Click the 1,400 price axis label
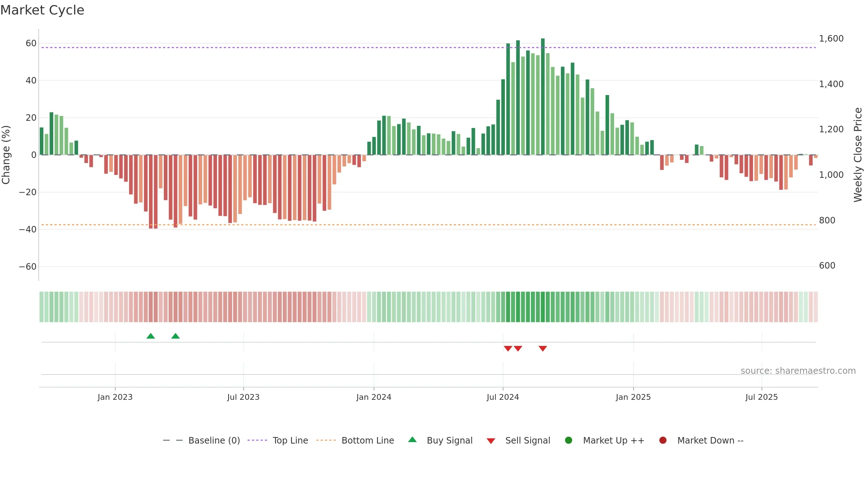 point(831,84)
